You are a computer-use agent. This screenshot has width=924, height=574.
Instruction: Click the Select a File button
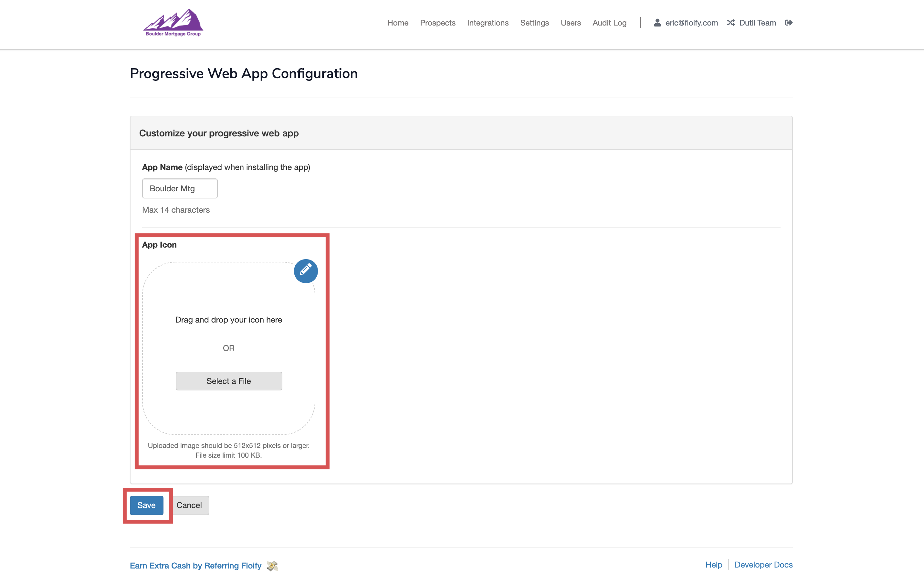[228, 381]
